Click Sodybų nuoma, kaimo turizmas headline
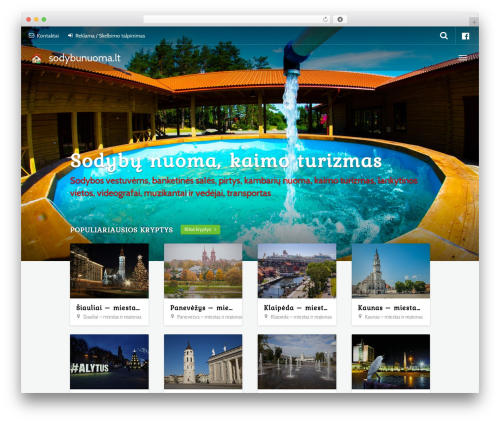The width and height of the screenshot is (500, 423). point(226,161)
